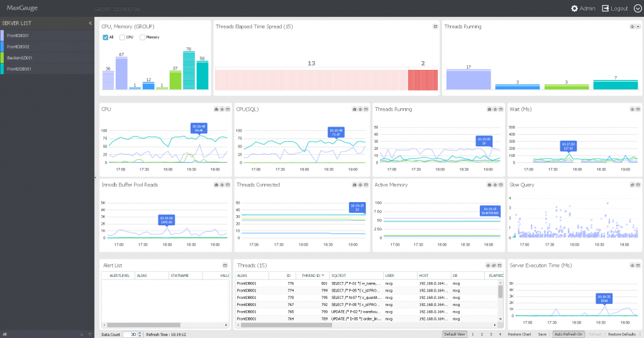Click leftmost icon in CPU(SQL) chart header
This screenshot has width=644, height=338.
pyautogui.click(x=355, y=110)
